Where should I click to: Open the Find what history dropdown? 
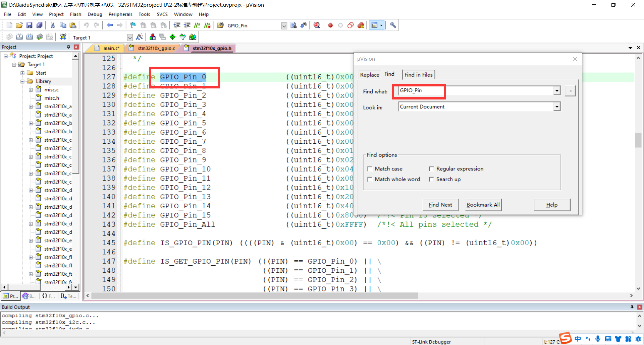pyautogui.click(x=557, y=90)
